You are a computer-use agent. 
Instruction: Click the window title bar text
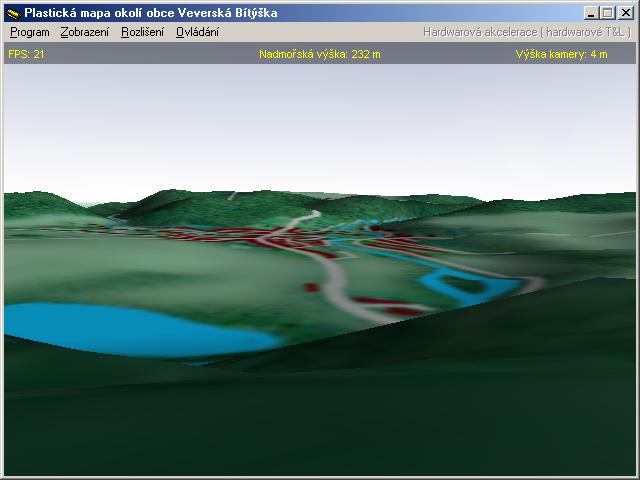coord(150,13)
